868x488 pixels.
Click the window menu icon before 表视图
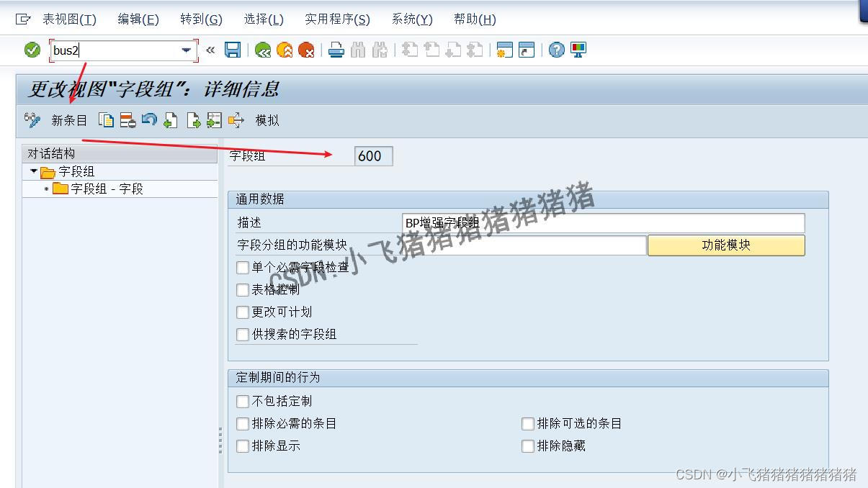click(x=23, y=19)
